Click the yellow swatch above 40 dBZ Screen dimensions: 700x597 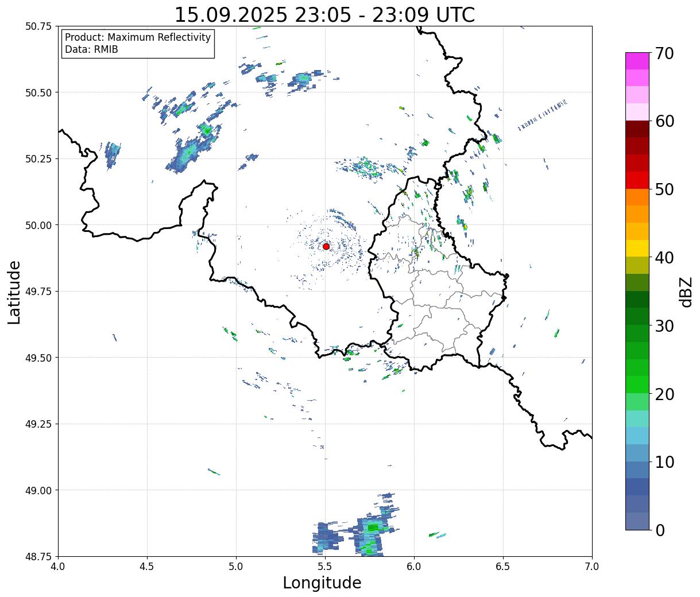coord(637,248)
